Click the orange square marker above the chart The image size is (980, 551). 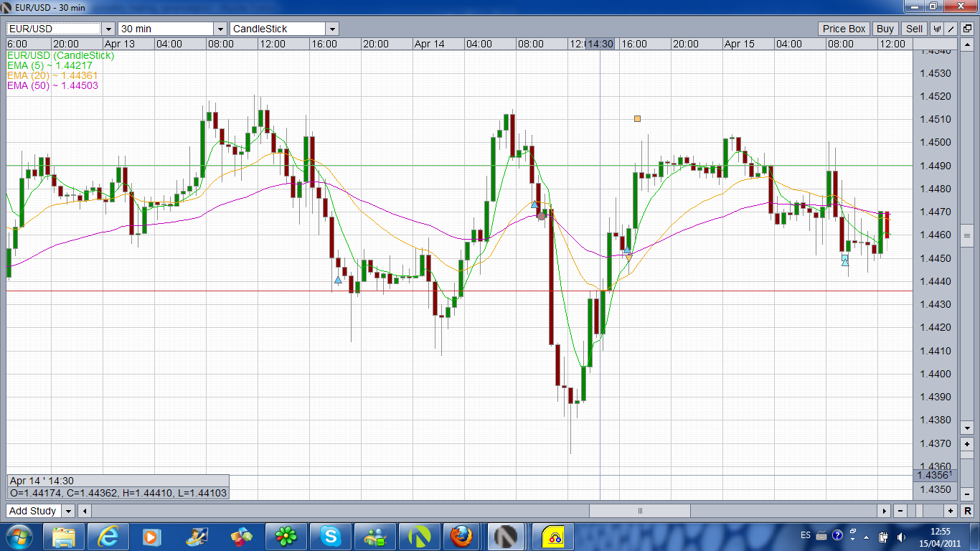point(637,118)
